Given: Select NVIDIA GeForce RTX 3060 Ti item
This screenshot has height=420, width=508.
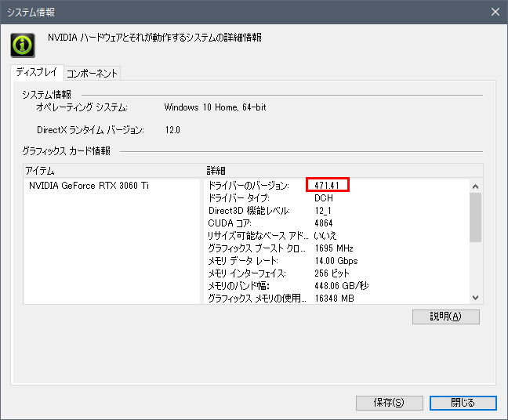Looking at the screenshot, I should (x=89, y=186).
